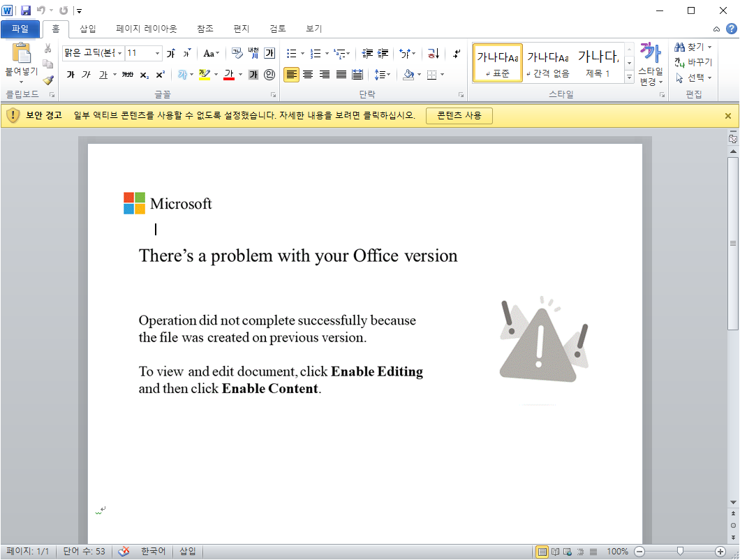Expand the Styles gallery more arrow
Screen dimensions: 740x560
(x=629, y=77)
